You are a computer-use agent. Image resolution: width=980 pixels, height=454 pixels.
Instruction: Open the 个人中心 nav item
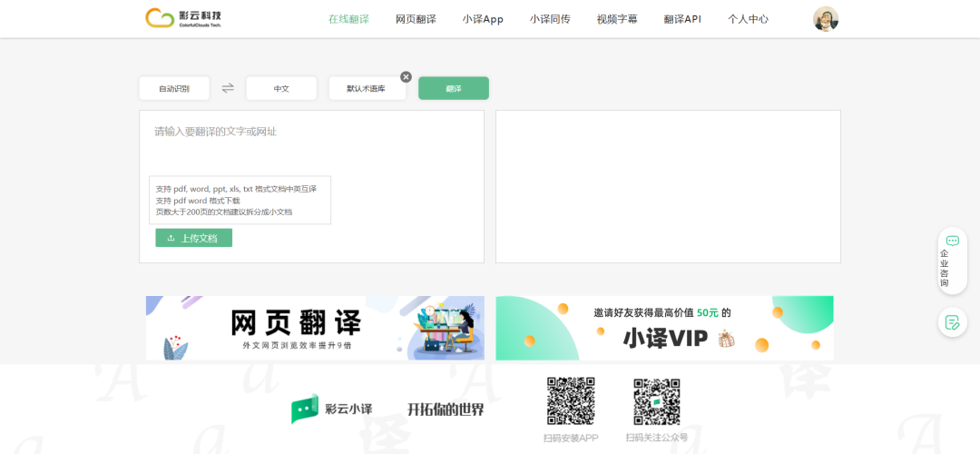[748, 19]
